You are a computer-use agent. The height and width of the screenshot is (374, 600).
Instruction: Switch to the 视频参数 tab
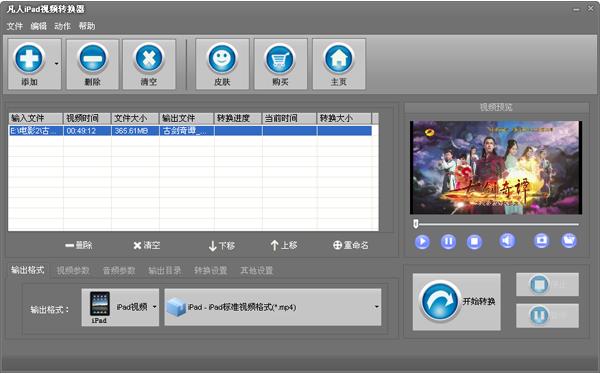[73, 271]
